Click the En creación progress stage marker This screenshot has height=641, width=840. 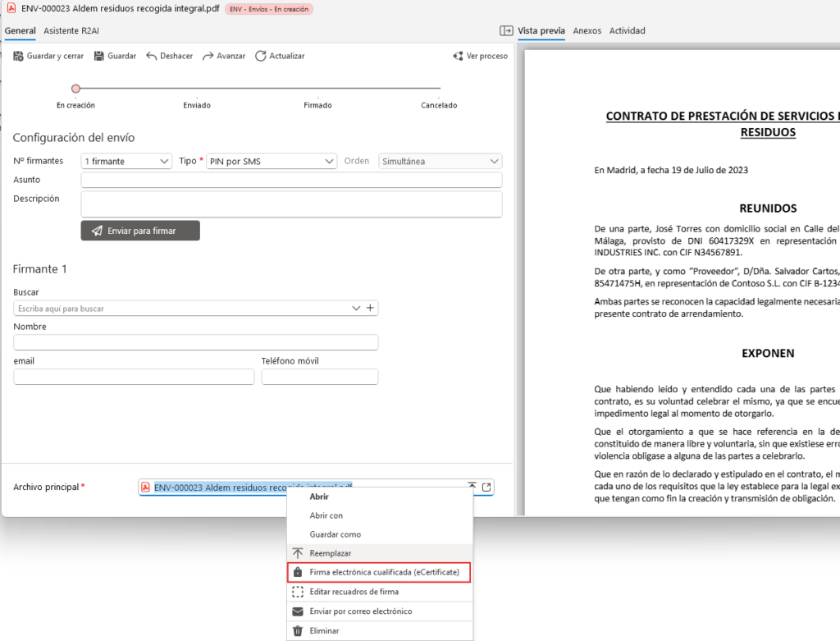pyautogui.click(x=75, y=89)
